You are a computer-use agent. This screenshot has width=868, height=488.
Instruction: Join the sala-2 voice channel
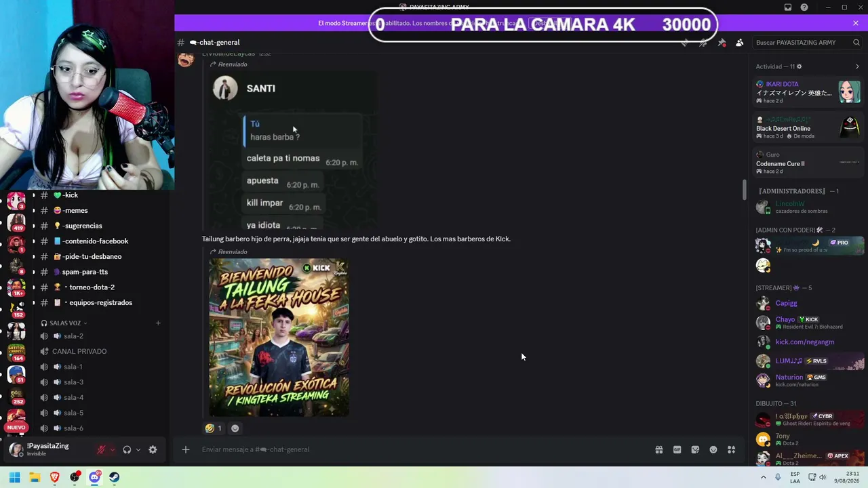tap(100, 336)
